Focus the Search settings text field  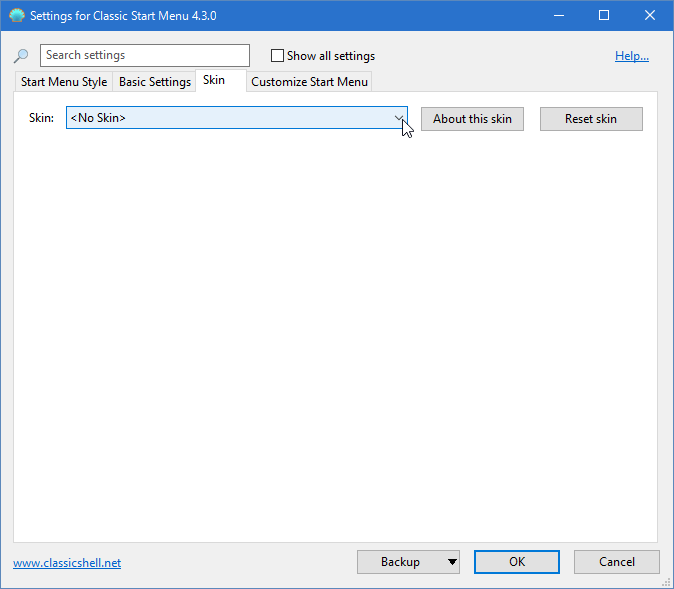tap(145, 56)
